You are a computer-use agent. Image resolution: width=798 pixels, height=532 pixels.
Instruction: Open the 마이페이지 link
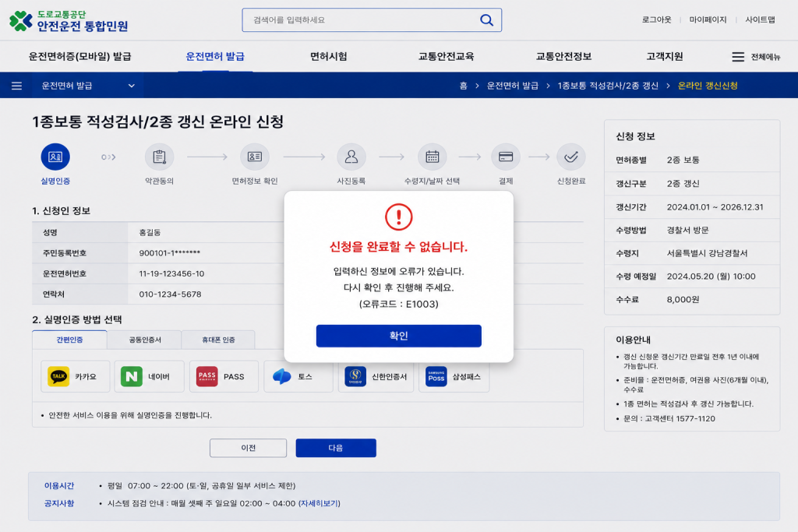708,19
